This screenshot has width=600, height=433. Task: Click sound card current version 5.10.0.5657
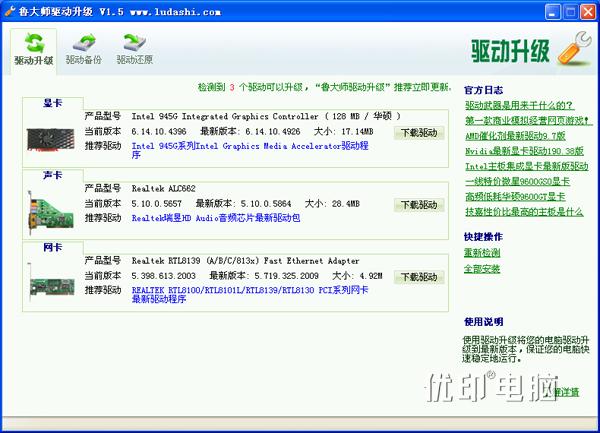(x=157, y=204)
